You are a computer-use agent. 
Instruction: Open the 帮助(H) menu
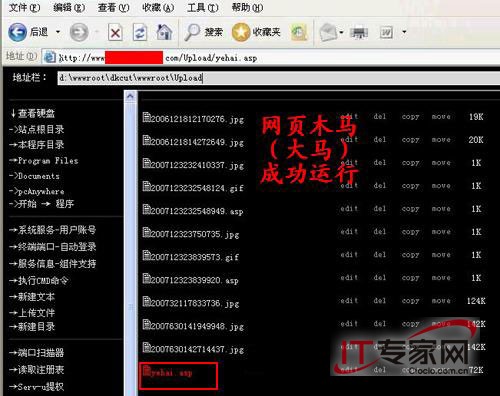point(247,7)
